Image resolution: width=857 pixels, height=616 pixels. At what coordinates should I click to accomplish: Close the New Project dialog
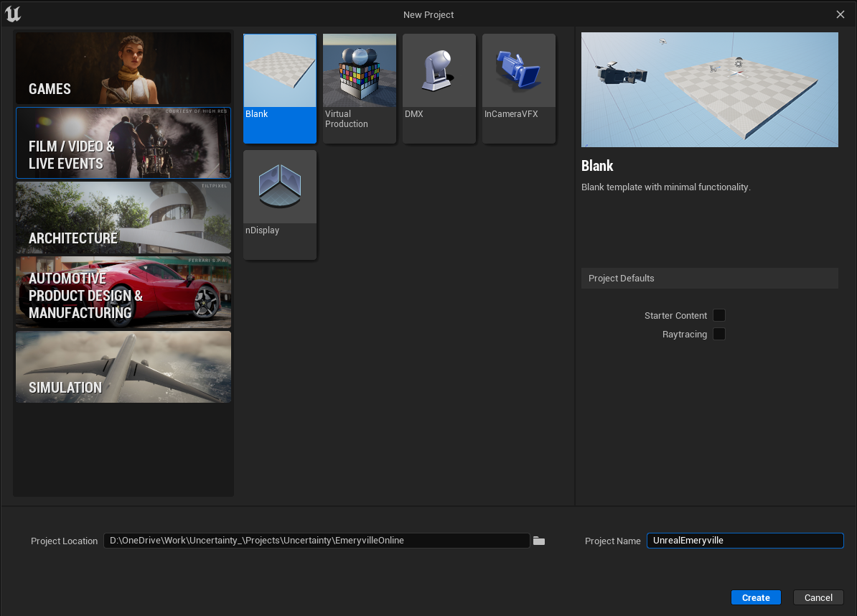pos(840,14)
